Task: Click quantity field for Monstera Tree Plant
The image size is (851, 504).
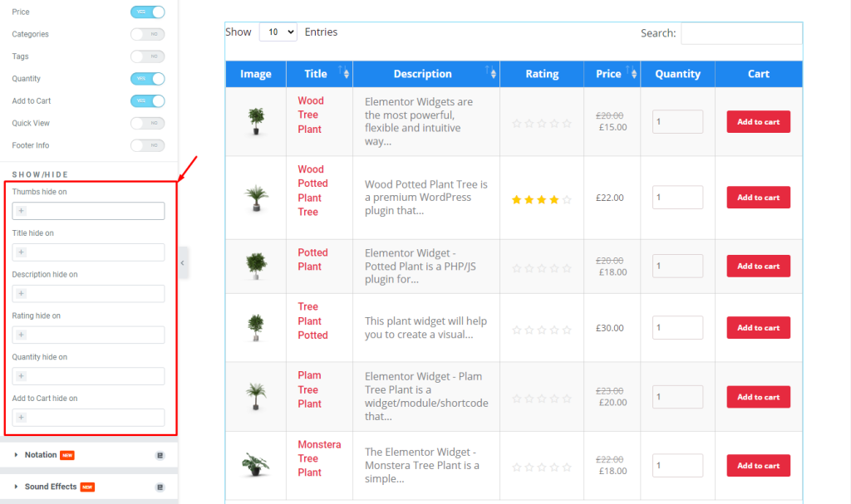Action: (x=677, y=466)
